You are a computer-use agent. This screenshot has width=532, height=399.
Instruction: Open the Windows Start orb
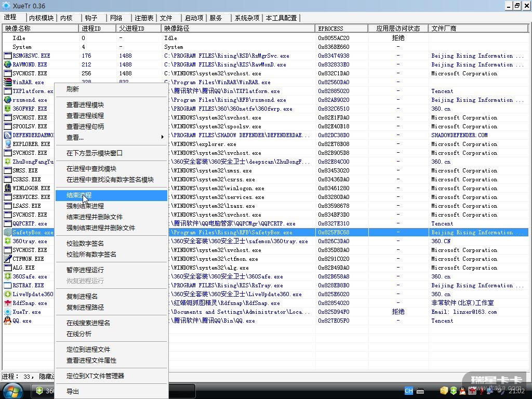[12, 391]
